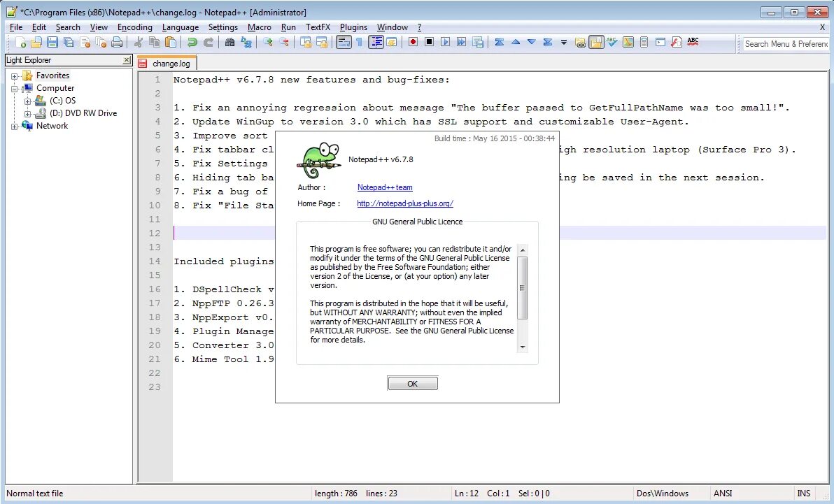Print the document using toolbar icon
This screenshot has width=834, height=504.
click(x=116, y=42)
